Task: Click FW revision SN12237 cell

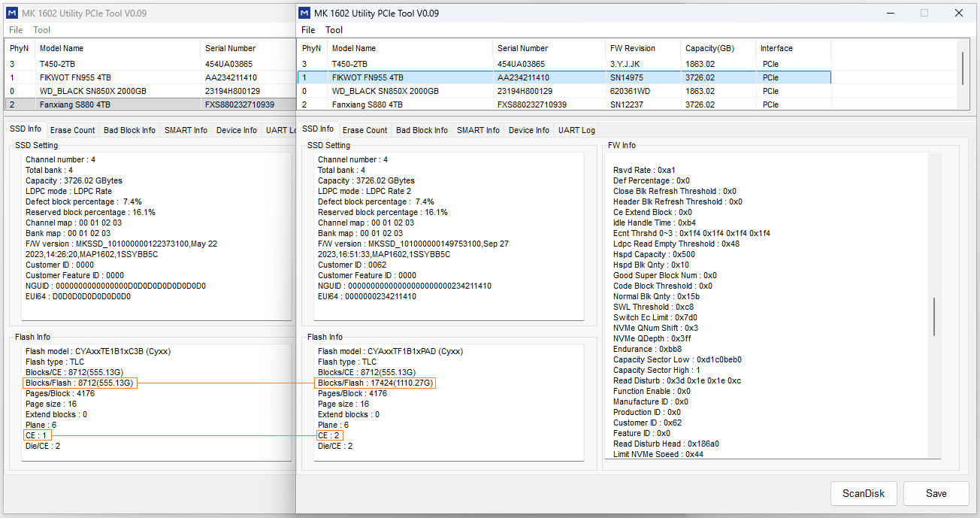Action: [625, 105]
